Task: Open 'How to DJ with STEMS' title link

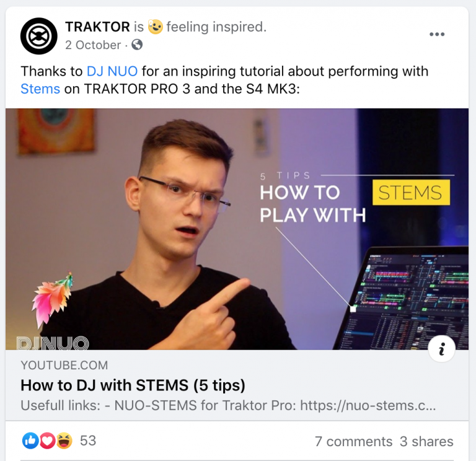Action: click(x=133, y=385)
